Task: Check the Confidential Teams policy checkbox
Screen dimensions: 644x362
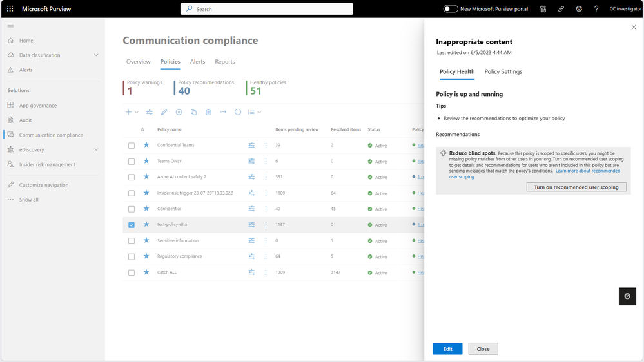Action: click(132, 146)
